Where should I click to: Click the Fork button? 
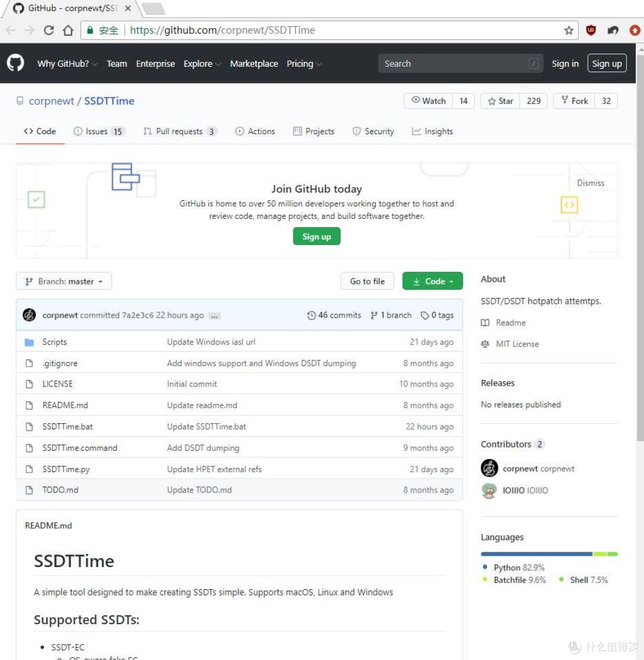pos(574,101)
